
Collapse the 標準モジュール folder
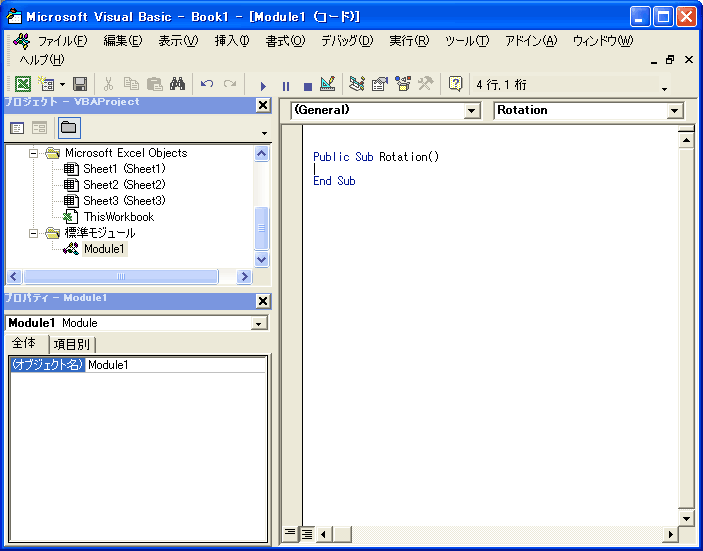[x=33, y=233]
